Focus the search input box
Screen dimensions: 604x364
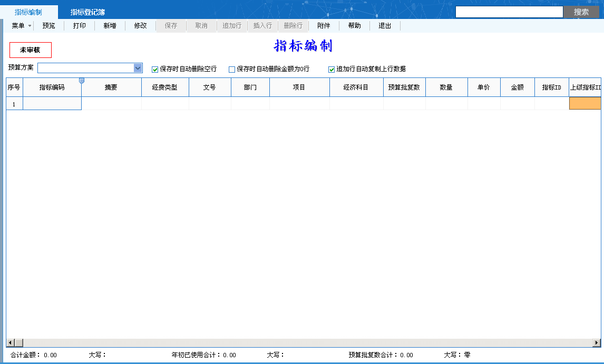(x=509, y=12)
